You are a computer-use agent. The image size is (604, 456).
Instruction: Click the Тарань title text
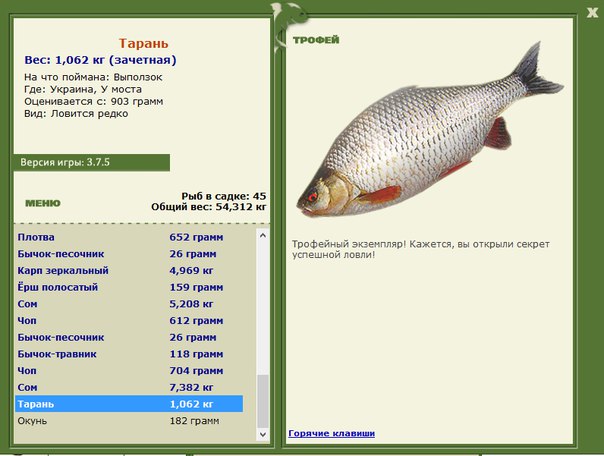click(143, 43)
